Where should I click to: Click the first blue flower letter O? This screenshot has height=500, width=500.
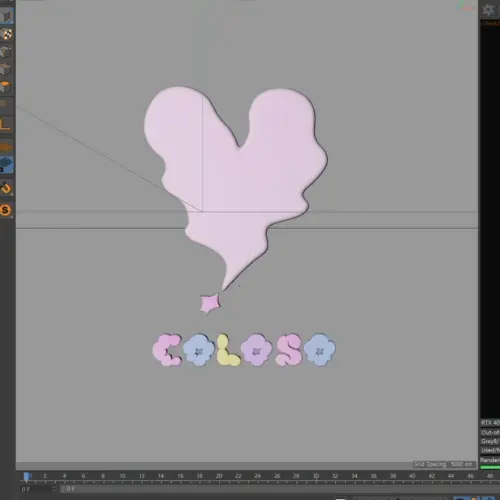199,350
